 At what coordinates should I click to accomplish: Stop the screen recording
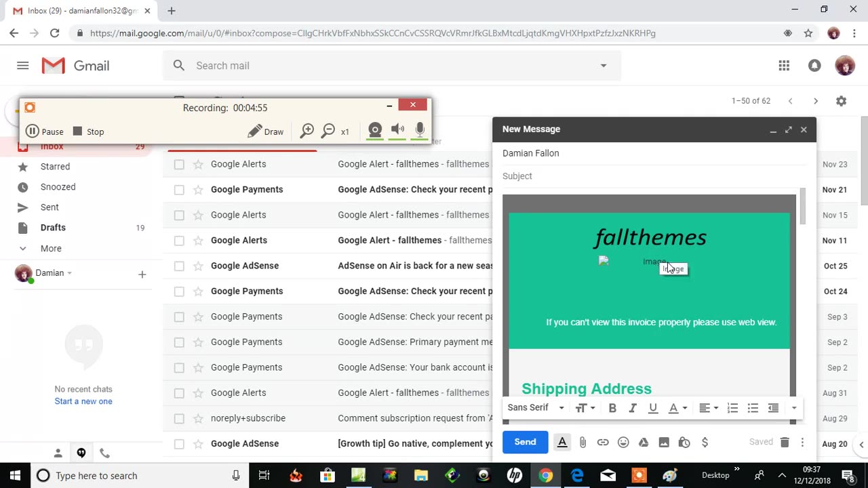click(88, 131)
